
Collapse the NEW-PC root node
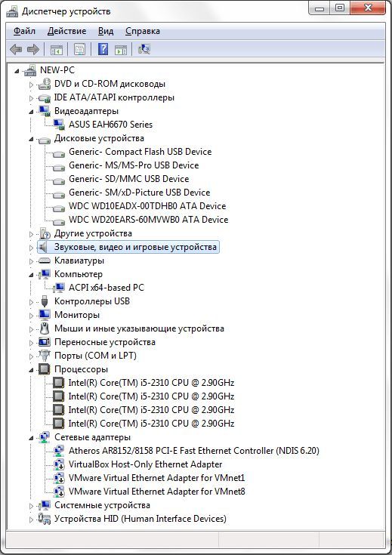(17, 72)
